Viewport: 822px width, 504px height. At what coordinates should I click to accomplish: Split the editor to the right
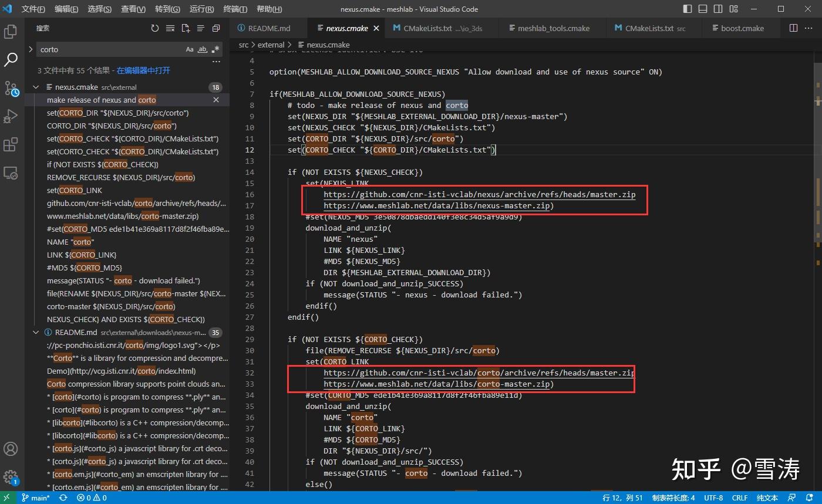pyautogui.click(x=793, y=28)
